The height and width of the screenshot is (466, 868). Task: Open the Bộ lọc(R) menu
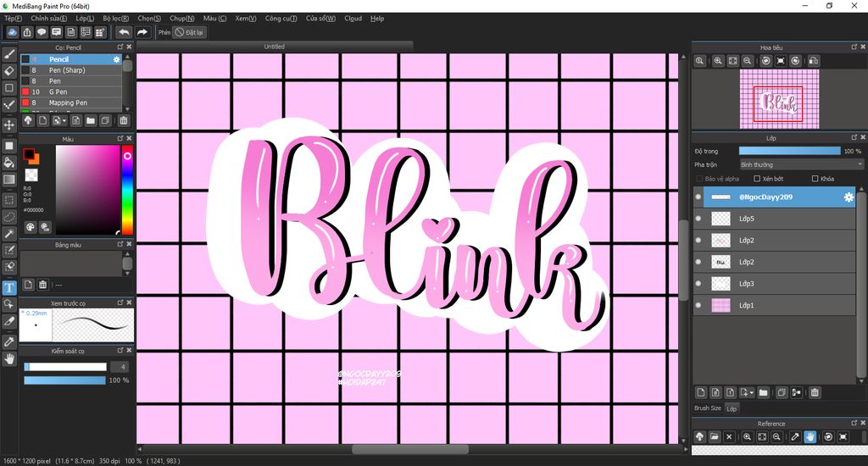[x=115, y=19]
